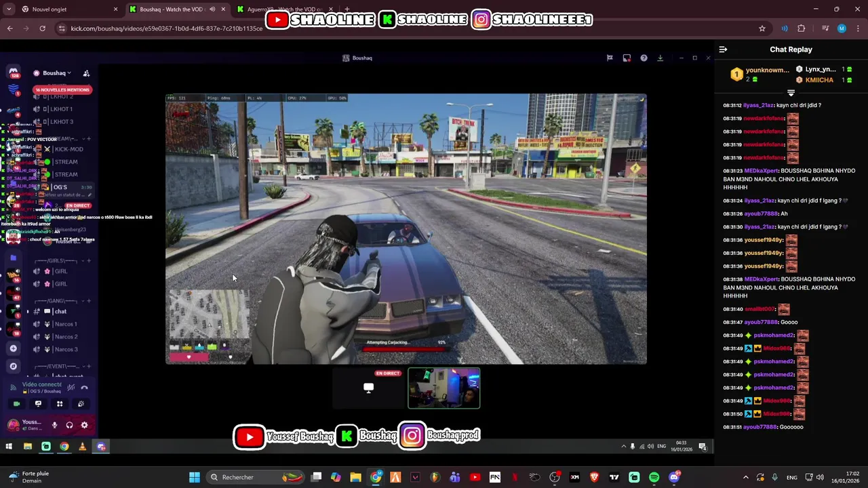868x488 pixels.
Task: Open the Discord activities button
Action: [x=60, y=404]
